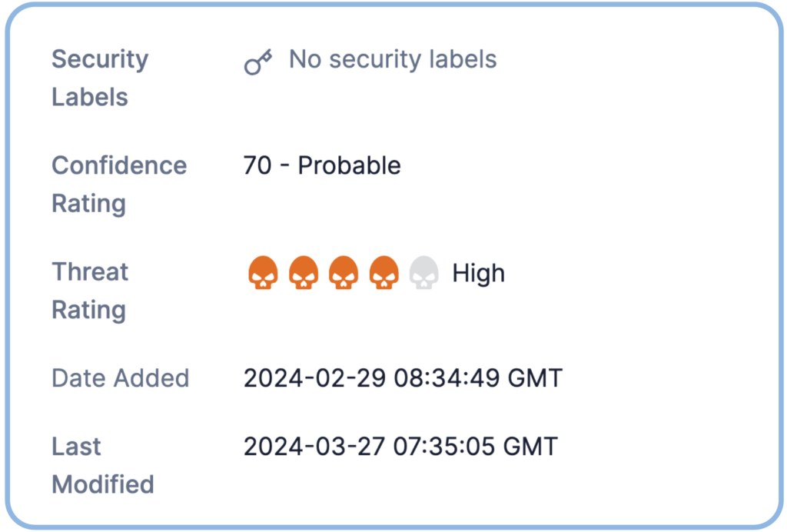Expand the Security Labels field
The height and width of the screenshot is (532, 787).
coord(100,77)
